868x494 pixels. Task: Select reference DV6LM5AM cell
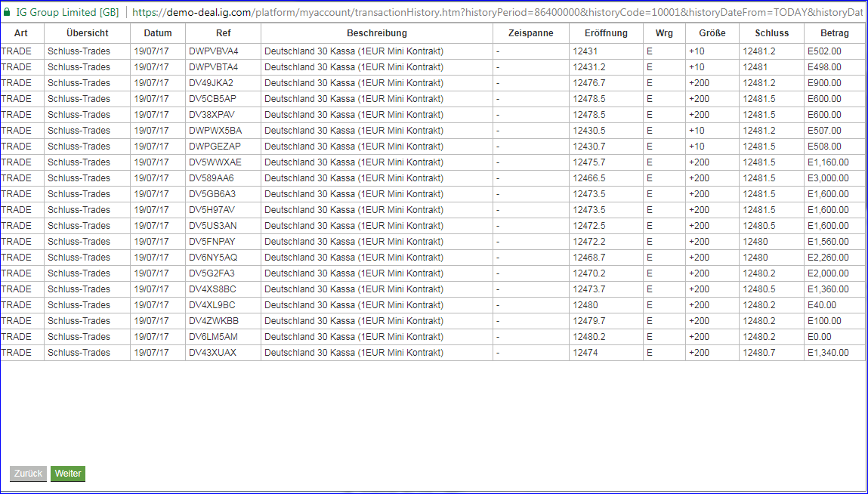pos(223,337)
